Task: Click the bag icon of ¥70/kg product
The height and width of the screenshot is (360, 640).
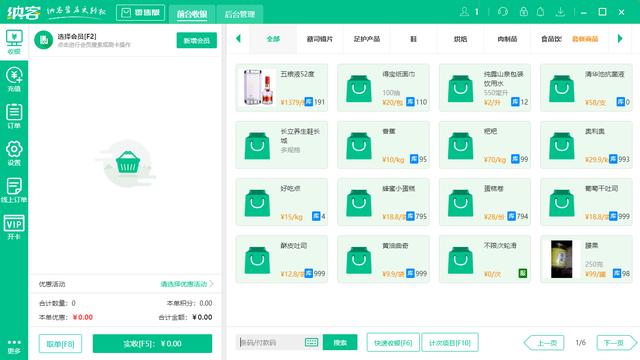Action: (460, 145)
